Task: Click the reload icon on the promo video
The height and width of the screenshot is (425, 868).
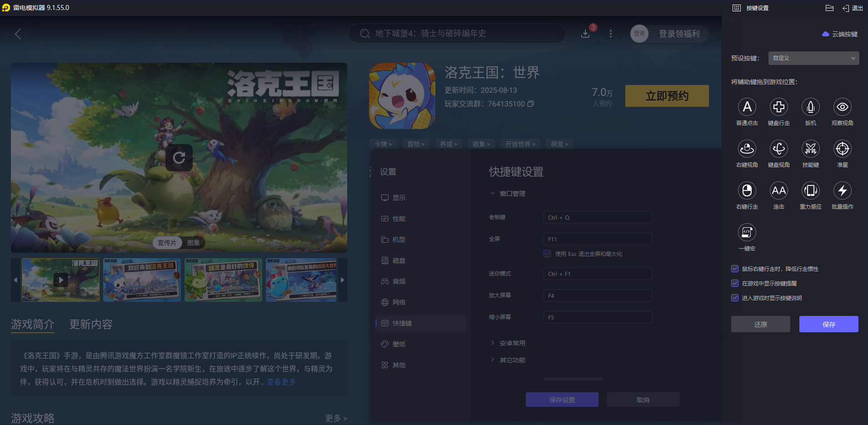Action: [179, 158]
